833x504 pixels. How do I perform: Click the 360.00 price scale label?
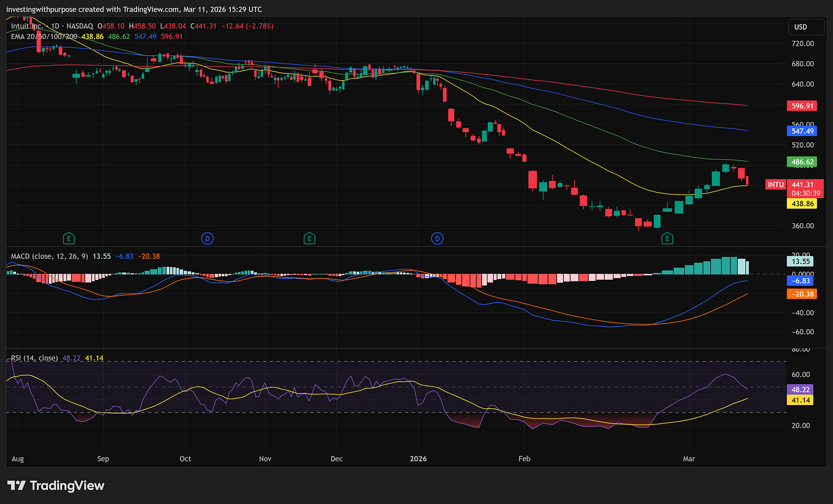(803, 226)
